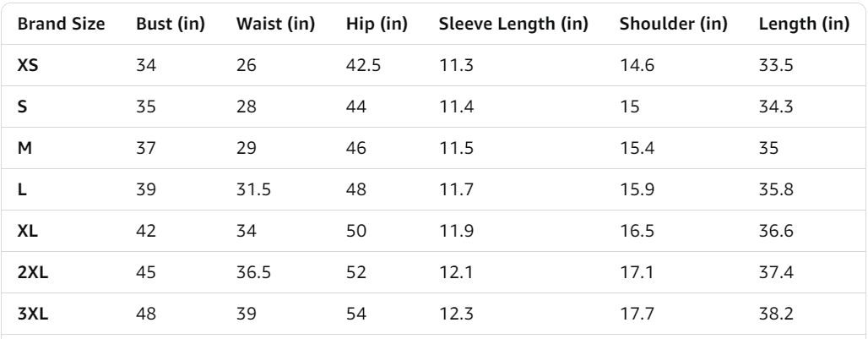868x339 pixels.
Task: Click the 31.5 waist value for L
Action: pos(255,189)
